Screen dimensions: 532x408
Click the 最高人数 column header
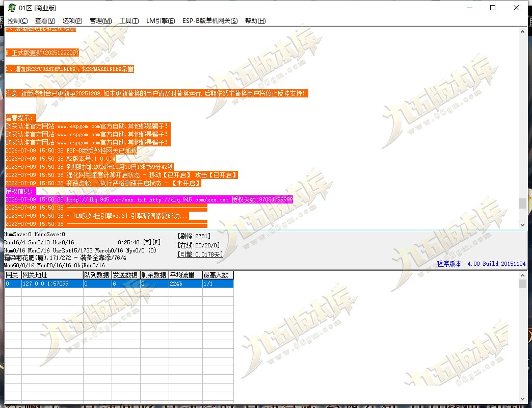pos(218,275)
